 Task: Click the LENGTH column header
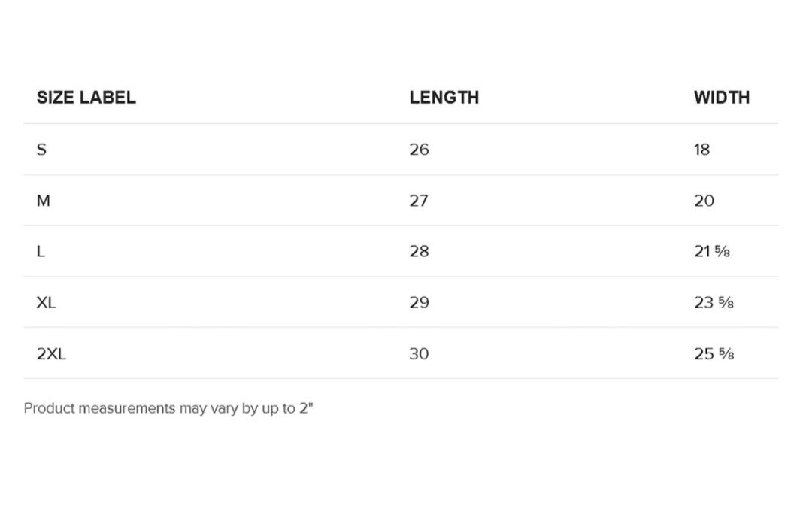[444, 98]
